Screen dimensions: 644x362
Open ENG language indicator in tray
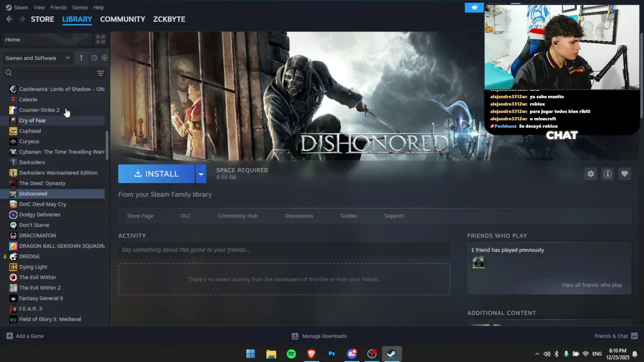(597, 354)
